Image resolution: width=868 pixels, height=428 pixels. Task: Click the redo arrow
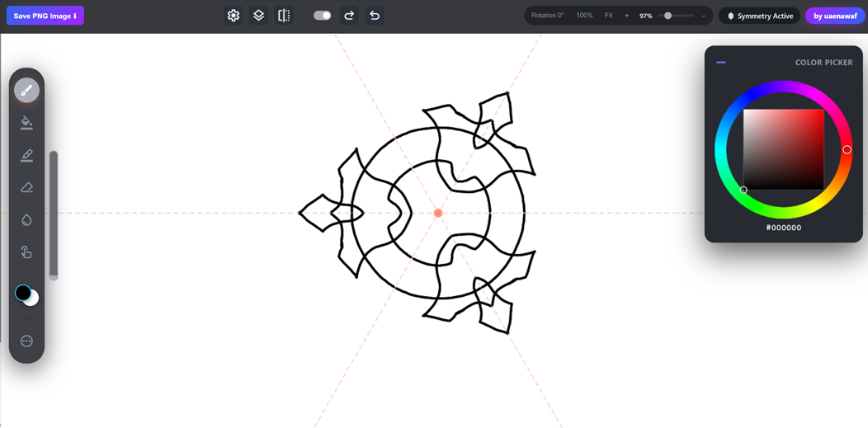click(x=349, y=16)
